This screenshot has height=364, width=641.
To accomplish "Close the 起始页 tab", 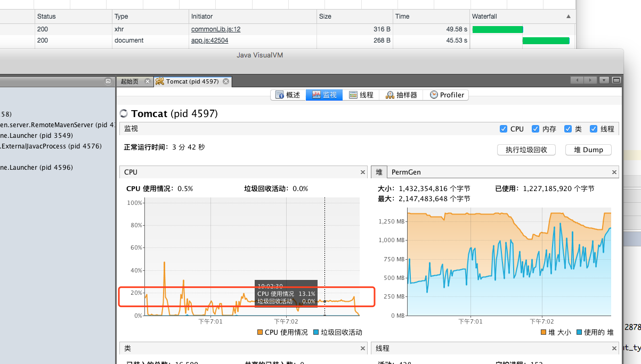I will pyautogui.click(x=148, y=81).
